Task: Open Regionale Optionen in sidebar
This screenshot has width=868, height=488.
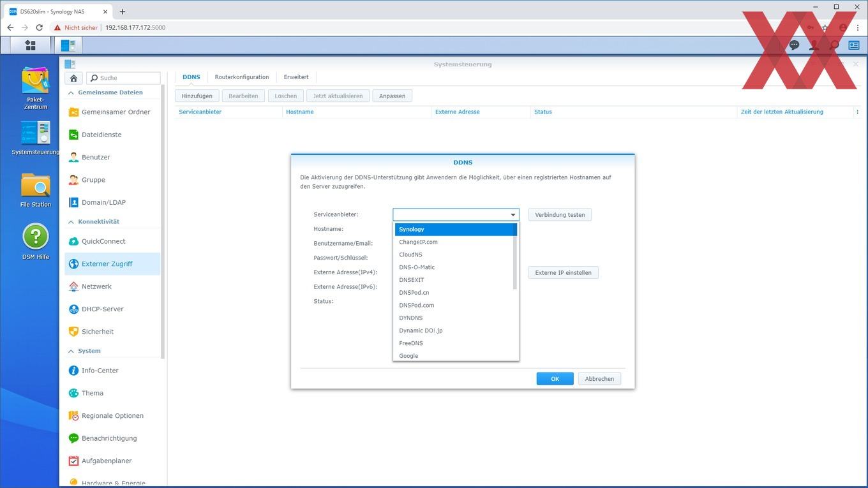Action: coord(112,415)
